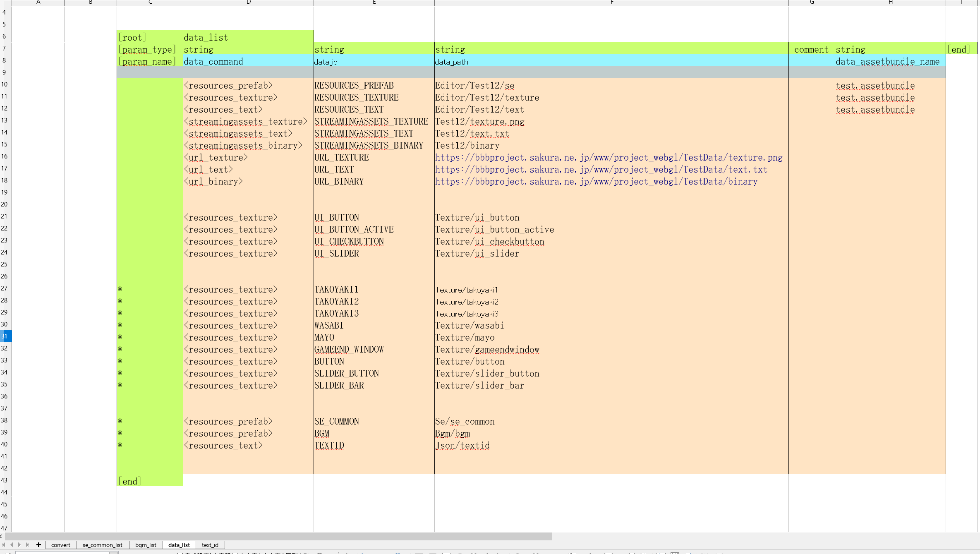Click the horizontal scrollbar thumb

[277, 537]
